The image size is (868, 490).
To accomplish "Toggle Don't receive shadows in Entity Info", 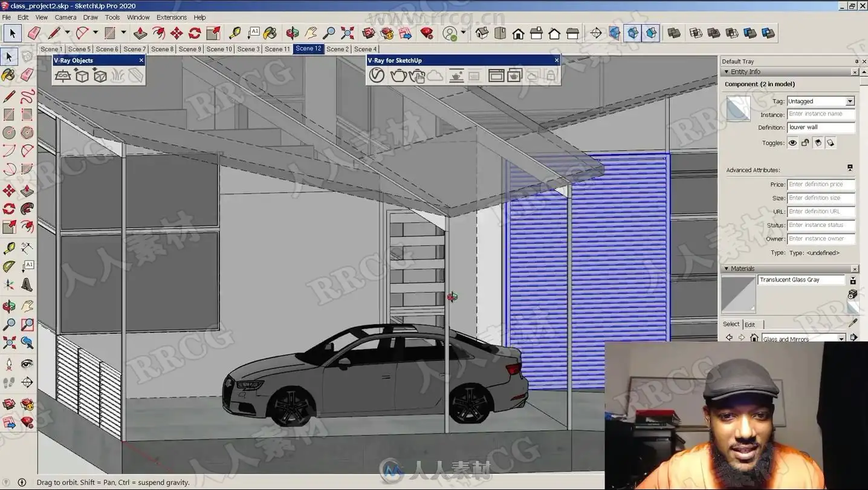I will tap(818, 143).
